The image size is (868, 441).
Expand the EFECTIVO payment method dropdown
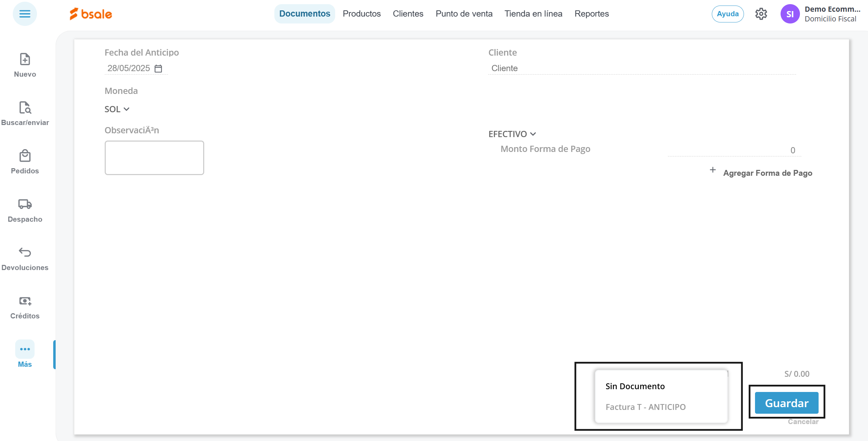click(512, 134)
